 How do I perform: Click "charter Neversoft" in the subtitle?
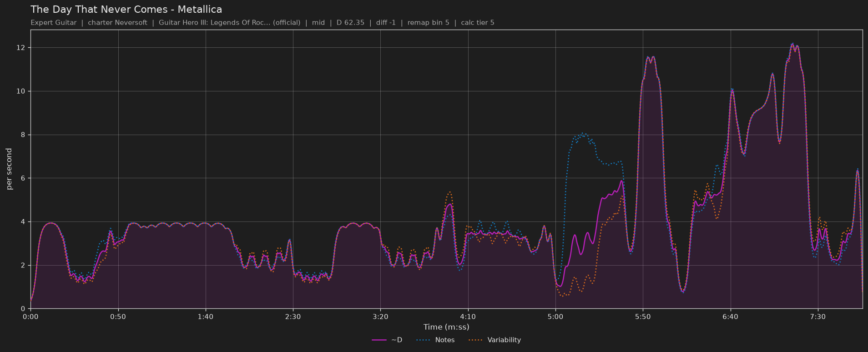tap(117, 23)
